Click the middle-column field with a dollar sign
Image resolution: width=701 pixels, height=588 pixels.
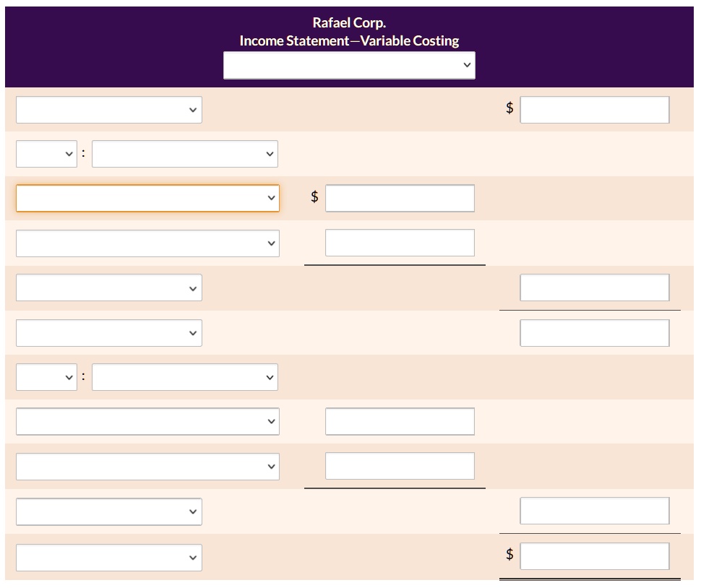click(x=400, y=198)
